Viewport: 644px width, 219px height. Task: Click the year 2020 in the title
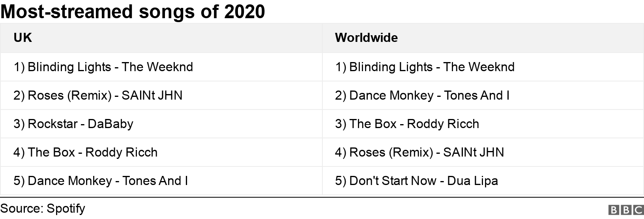pyautogui.click(x=245, y=11)
